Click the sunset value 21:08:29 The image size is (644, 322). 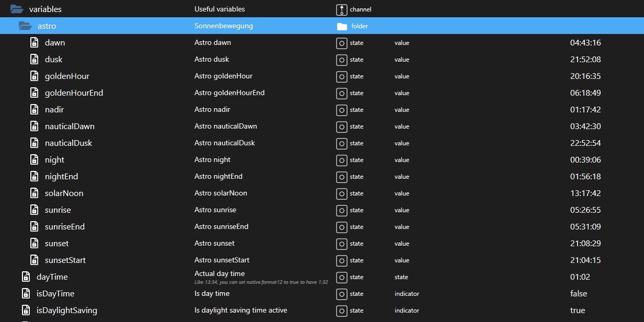click(x=585, y=244)
